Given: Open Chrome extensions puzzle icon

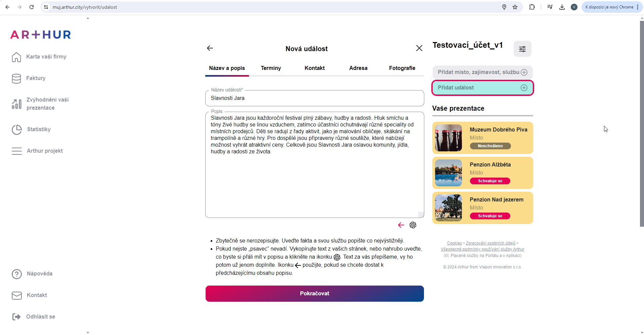Looking at the screenshot, I should point(532,7).
